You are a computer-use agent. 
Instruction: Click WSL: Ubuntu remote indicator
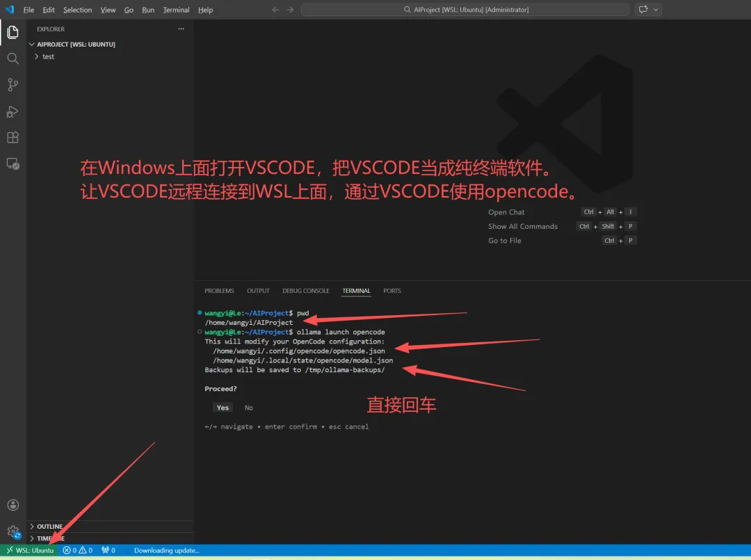coord(30,550)
